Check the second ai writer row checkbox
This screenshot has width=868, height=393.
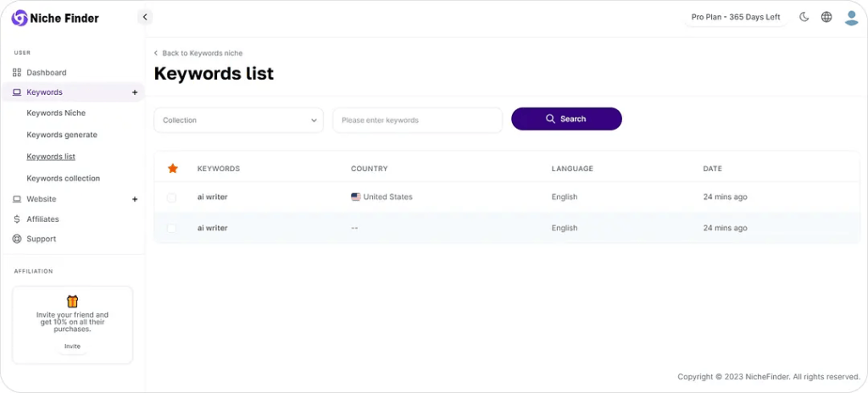pyautogui.click(x=172, y=229)
